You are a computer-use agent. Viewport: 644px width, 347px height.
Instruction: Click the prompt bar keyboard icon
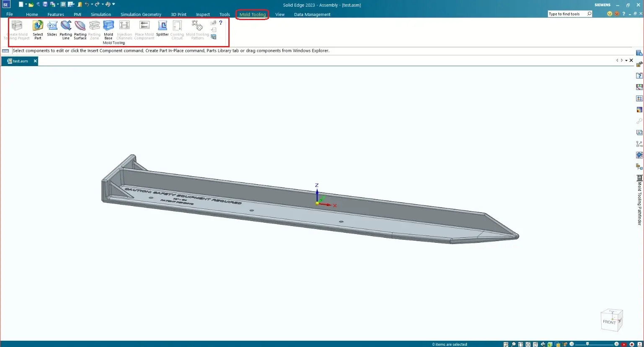(x=5, y=51)
